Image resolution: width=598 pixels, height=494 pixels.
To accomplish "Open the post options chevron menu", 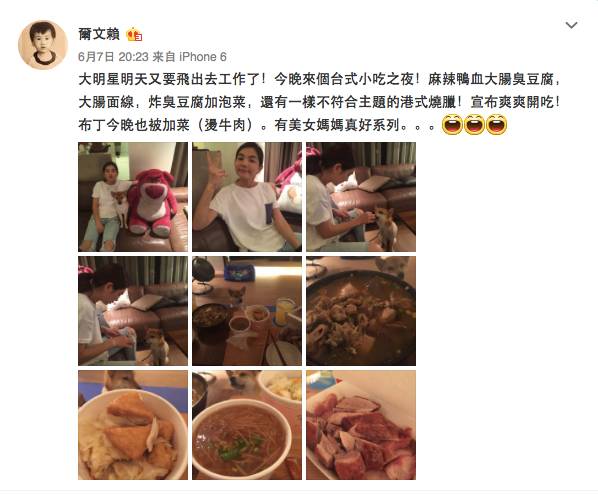I will point(571,26).
